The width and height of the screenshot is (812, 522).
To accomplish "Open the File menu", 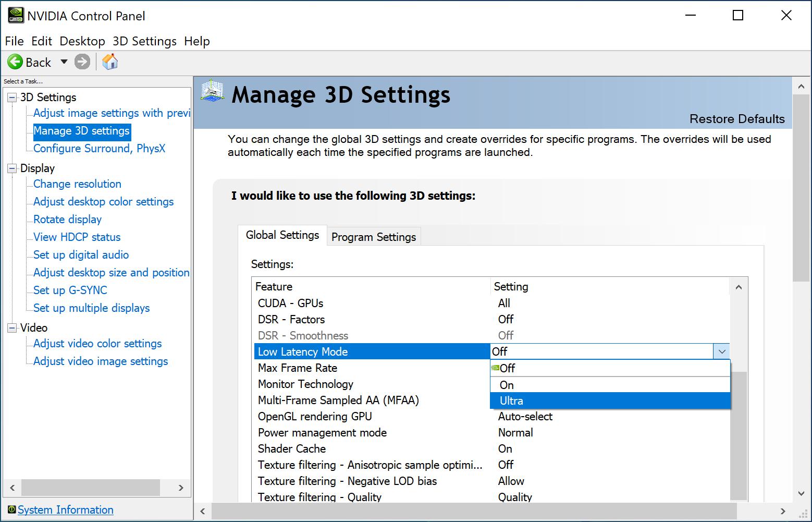I will [x=14, y=41].
